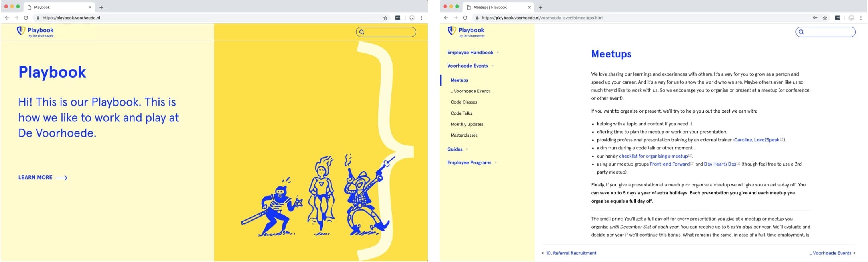Open extension icon in Meetups window toolbar

(838, 18)
